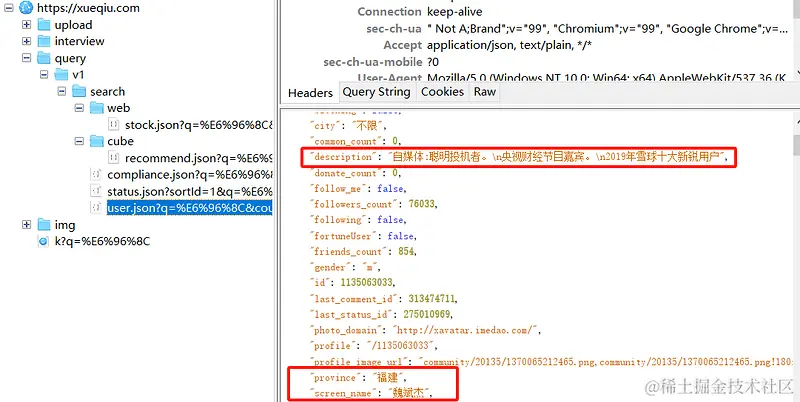Click the search folder icon
800x402 pixels.
click(79, 91)
